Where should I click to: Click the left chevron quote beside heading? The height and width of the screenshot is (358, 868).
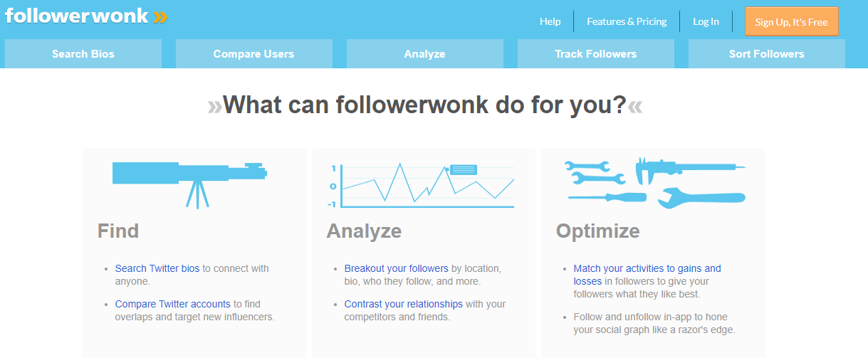pyautogui.click(x=214, y=107)
